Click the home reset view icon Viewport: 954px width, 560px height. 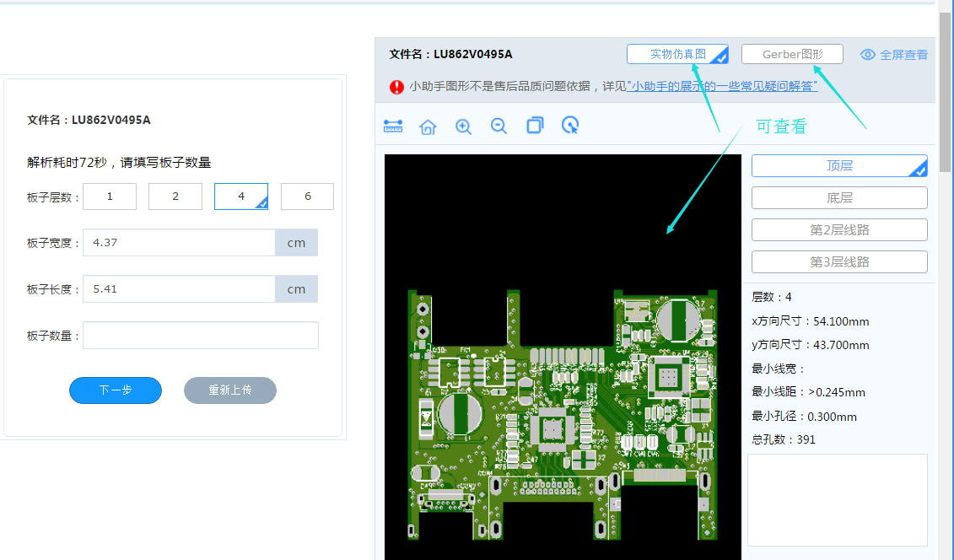coord(428,127)
